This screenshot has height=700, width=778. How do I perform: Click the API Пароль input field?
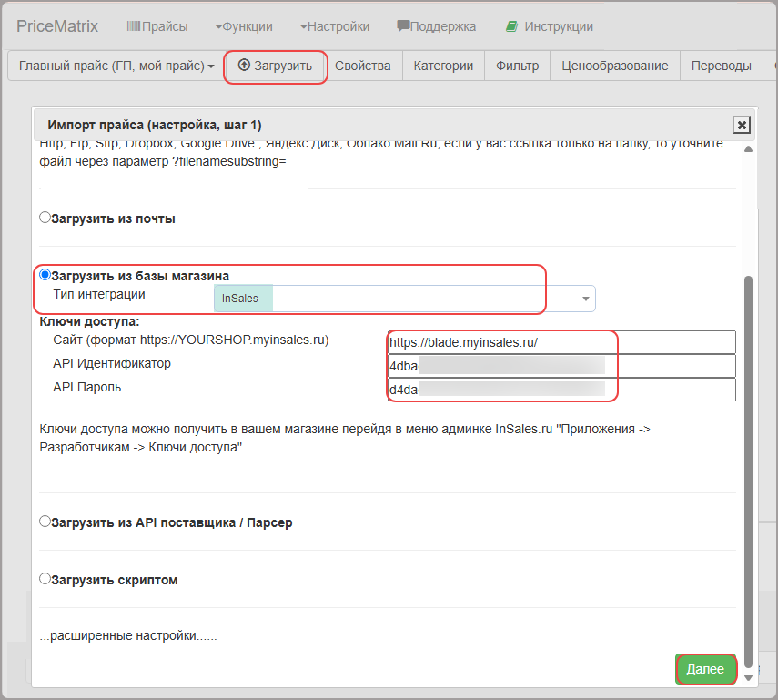point(561,390)
